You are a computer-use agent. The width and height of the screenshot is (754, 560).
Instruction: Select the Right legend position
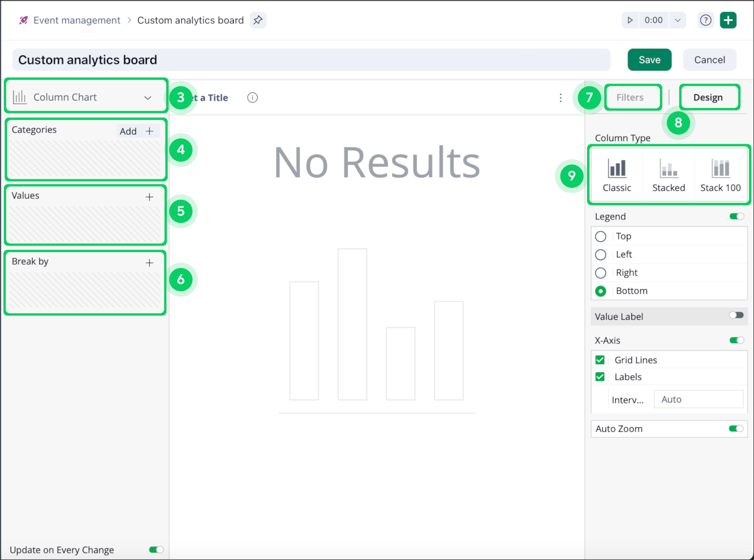pyautogui.click(x=601, y=273)
